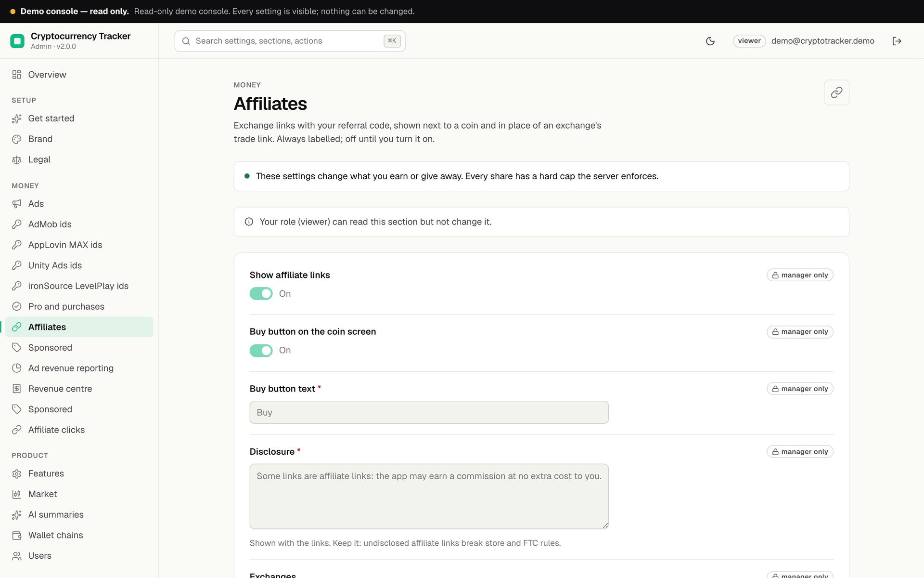
Task: Click the viewer role badge
Action: point(749,41)
